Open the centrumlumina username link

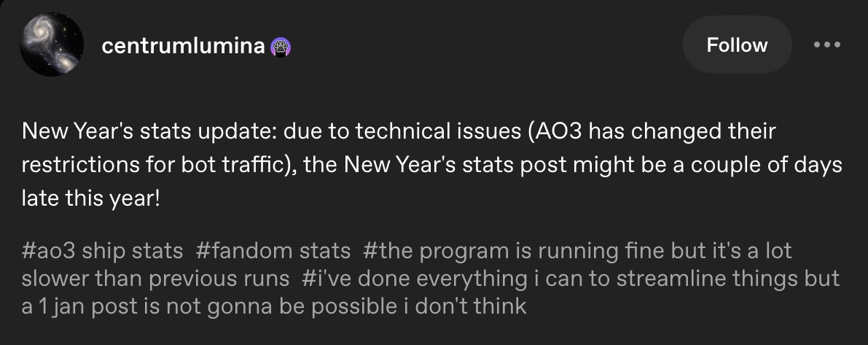[183, 47]
